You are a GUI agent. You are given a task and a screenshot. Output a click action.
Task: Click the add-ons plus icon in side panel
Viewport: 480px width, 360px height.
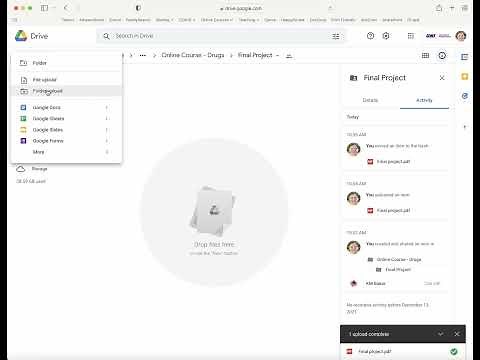(x=465, y=127)
